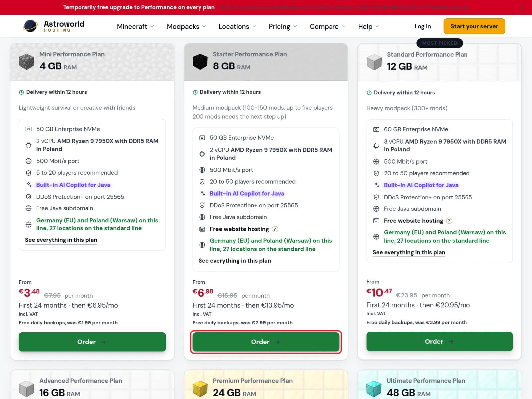
Task: Click the shield icon beside 5 to 20 players
Action: (x=29, y=173)
